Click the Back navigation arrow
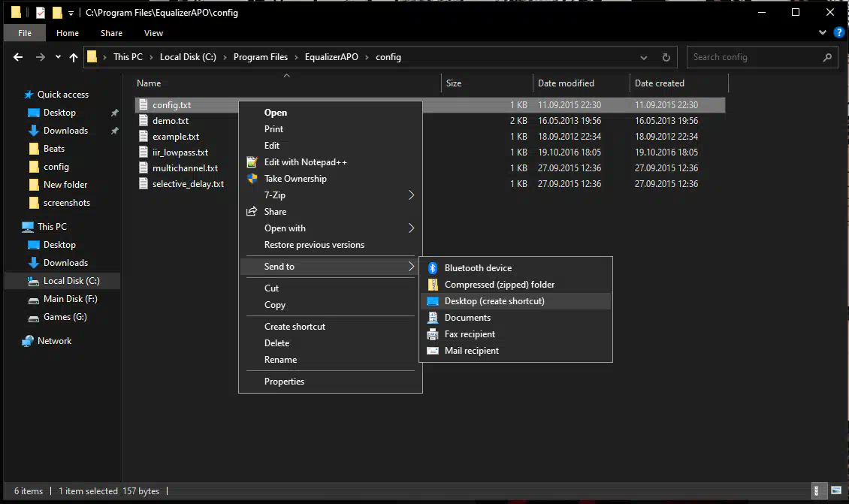 pos(18,57)
